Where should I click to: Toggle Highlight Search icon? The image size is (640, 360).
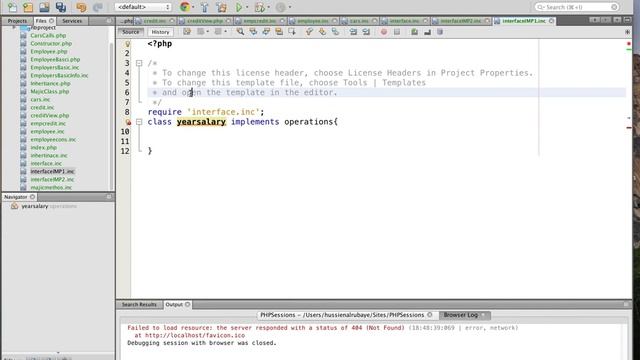[x=279, y=32]
